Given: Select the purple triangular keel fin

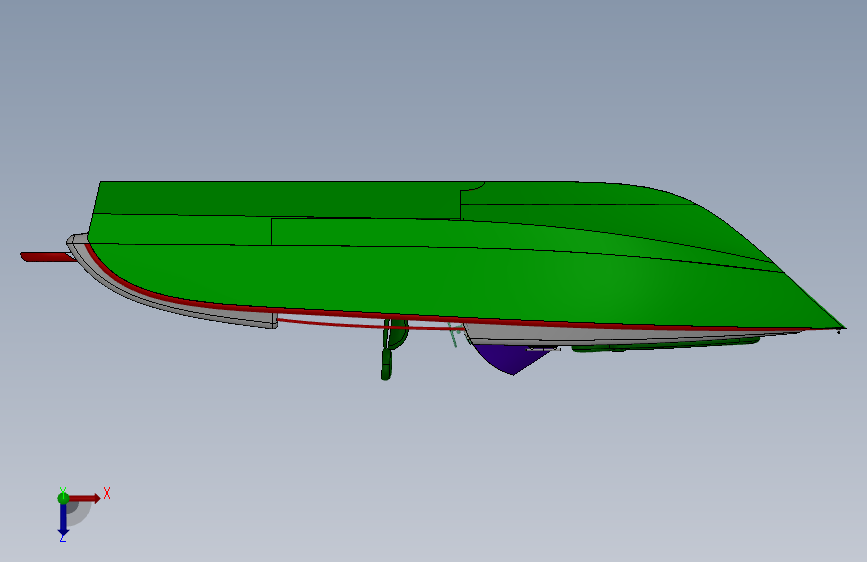Looking at the screenshot, I should pos(511,358).
